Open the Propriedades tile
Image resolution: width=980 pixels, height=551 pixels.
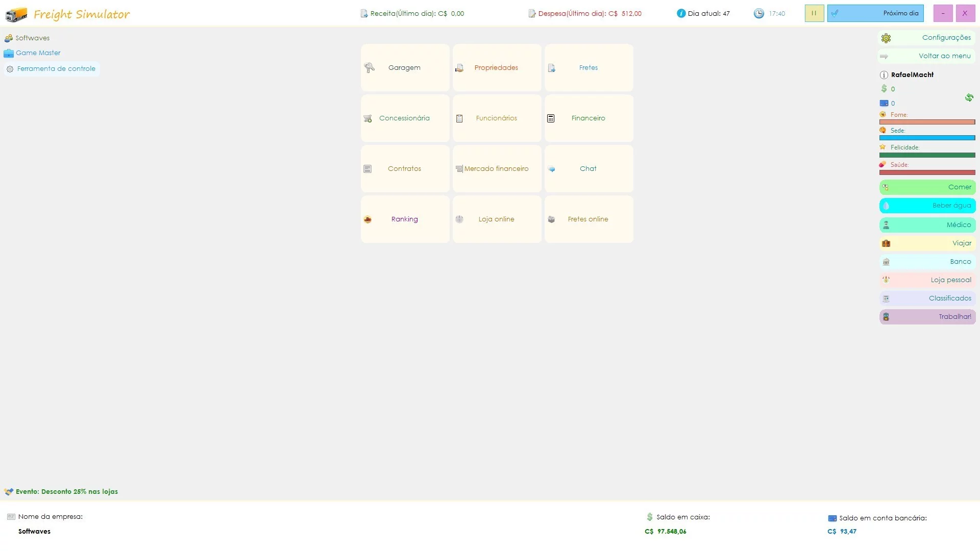pyautogui.click(x=497, y=67)
